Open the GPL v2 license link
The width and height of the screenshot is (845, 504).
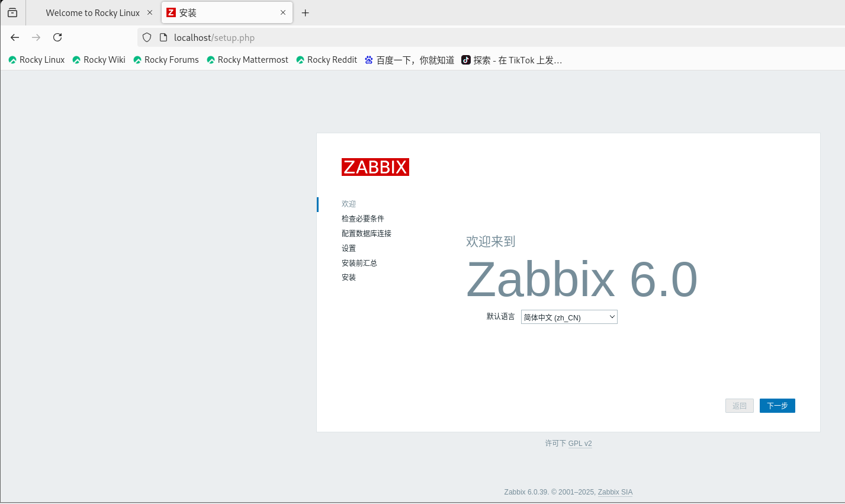[x=580, y=443]
